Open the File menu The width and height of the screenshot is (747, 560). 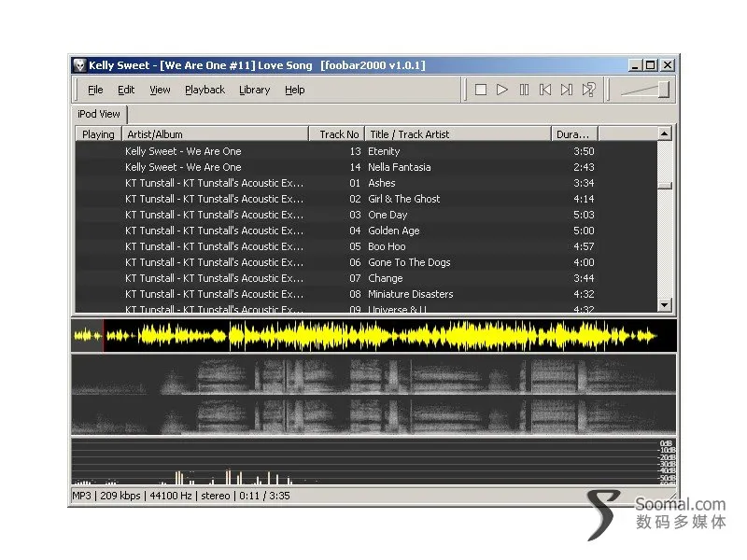(x=95, y=90)
